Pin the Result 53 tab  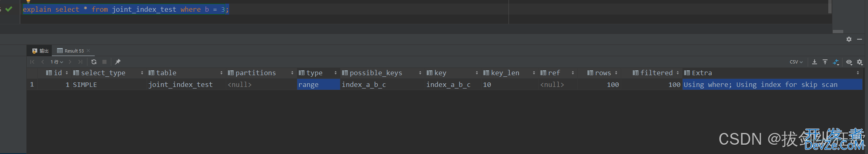[118, 62]
